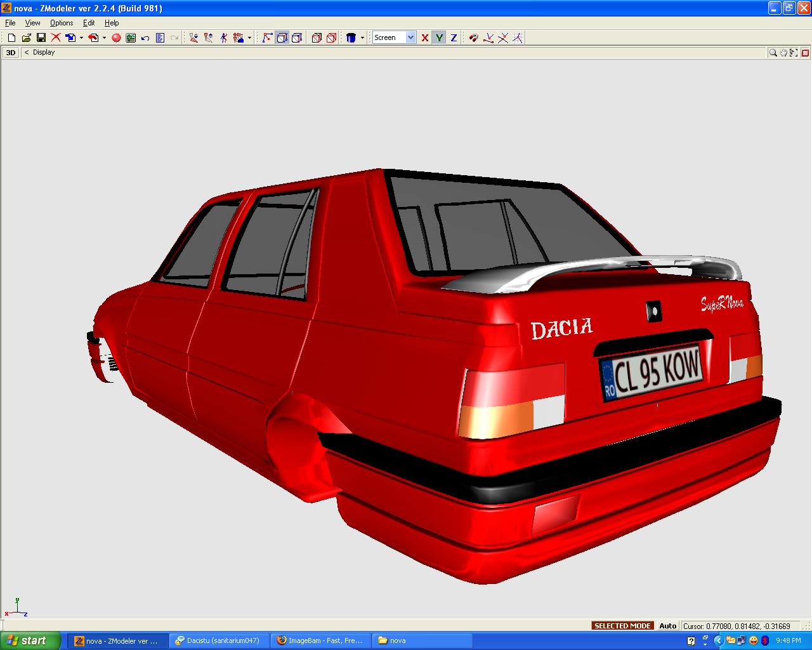Click the system clock showing 9:48 PM

tap(789, 641)
